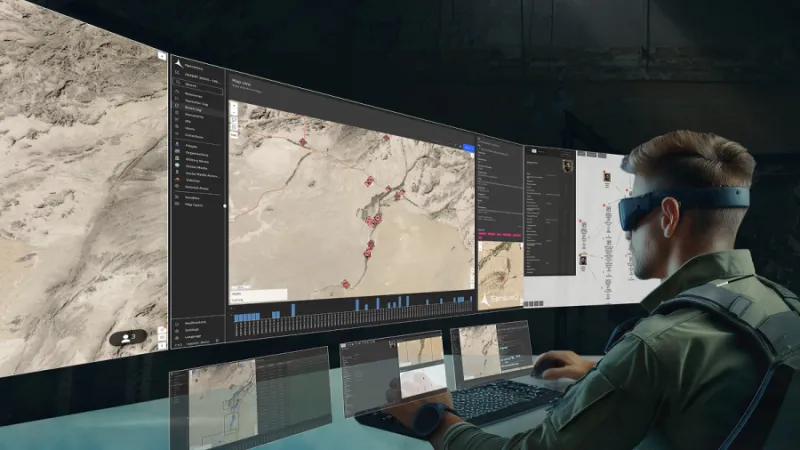Screen dimensions: 800x450
Task: Click the small minimap with the red marker
Action: point(501,274)
